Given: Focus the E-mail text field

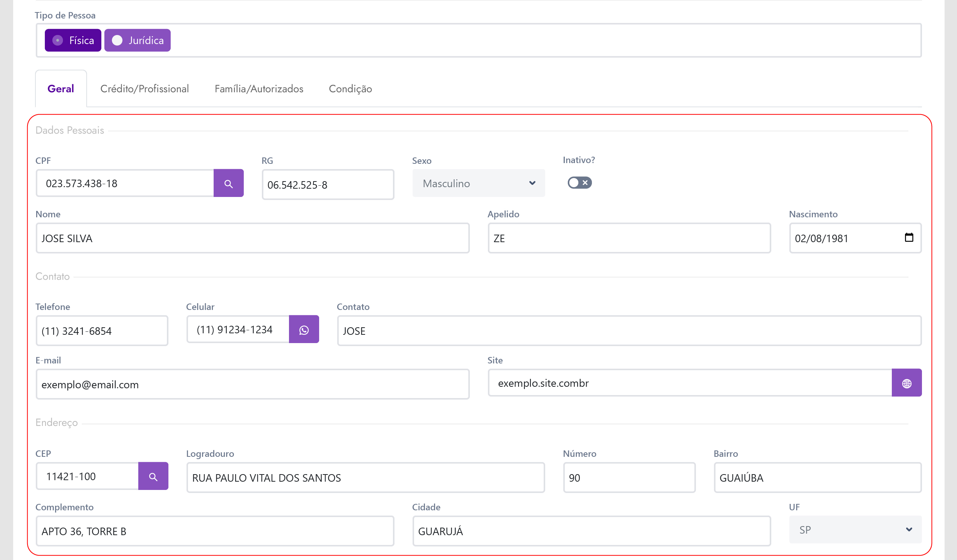Looking at the screenshot, I should tap(252, 384).
